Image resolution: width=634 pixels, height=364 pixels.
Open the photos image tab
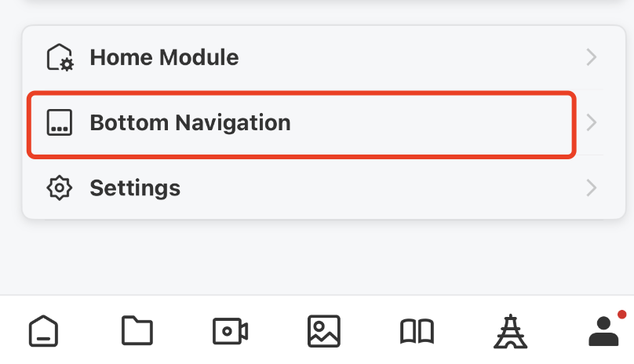[324, 331]
